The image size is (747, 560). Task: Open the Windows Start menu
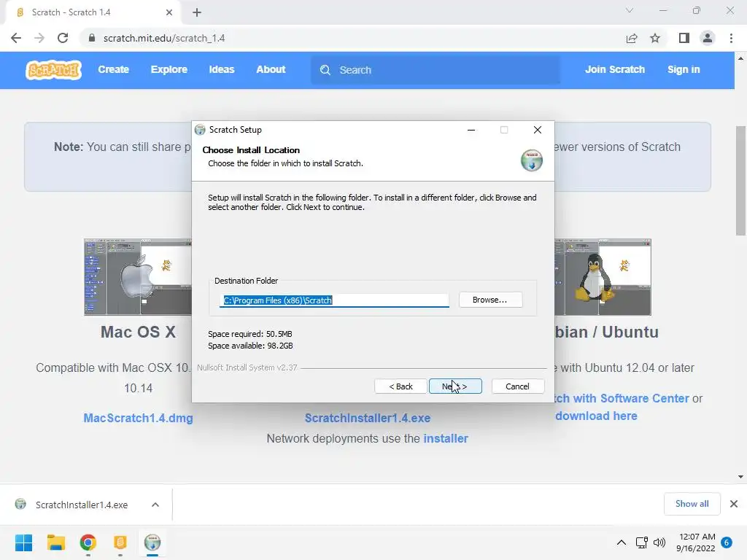(x=24, y=542)
